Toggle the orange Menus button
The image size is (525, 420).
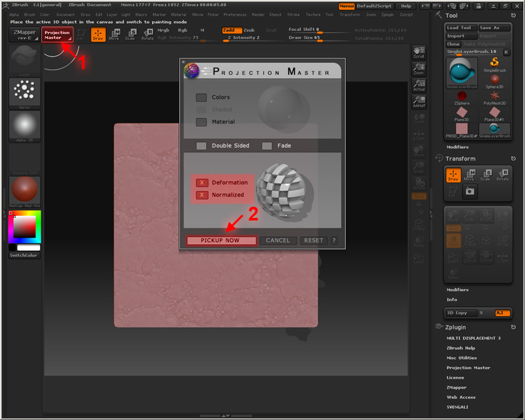346,6
